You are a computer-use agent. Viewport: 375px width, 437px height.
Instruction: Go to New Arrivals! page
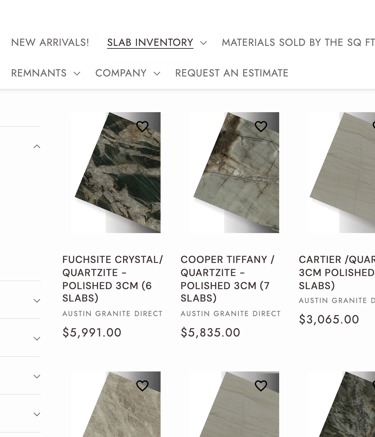coord(50,43)
